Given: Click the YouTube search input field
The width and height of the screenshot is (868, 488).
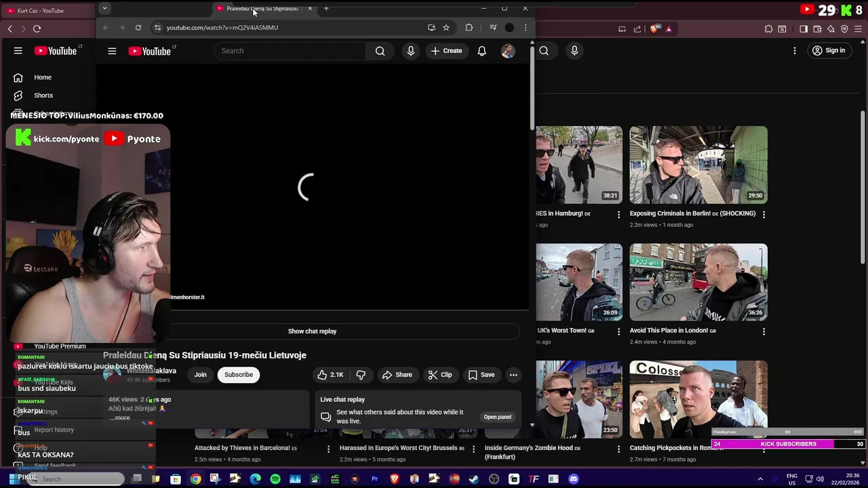Looking at the screenshot, I should pos(290,51).
